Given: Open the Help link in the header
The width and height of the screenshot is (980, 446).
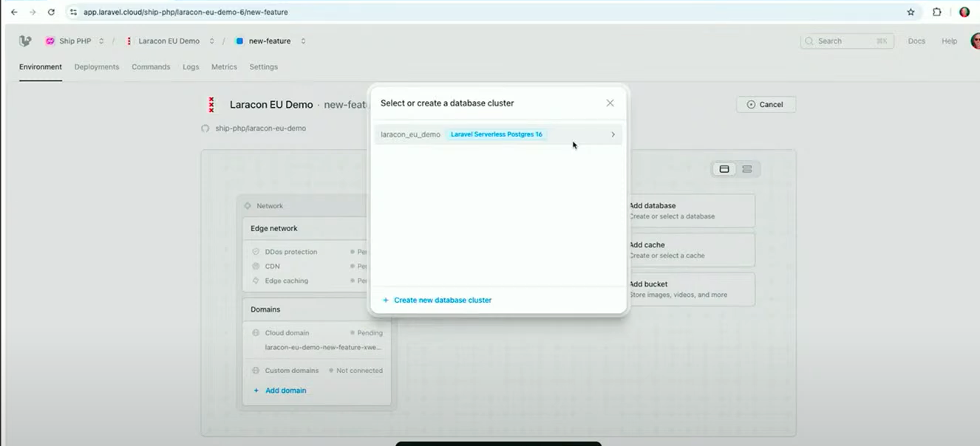Looking at the screenshot, I should click(949, 41).
